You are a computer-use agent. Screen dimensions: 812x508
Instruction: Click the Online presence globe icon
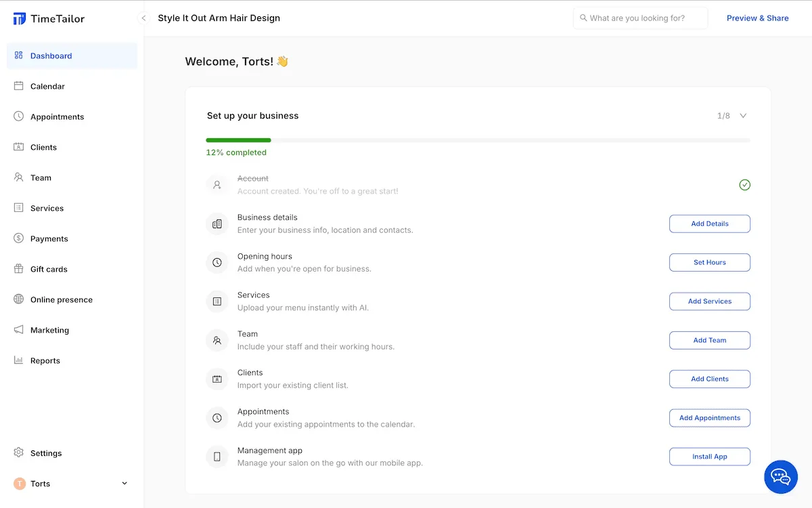click(x=19, y=299)
